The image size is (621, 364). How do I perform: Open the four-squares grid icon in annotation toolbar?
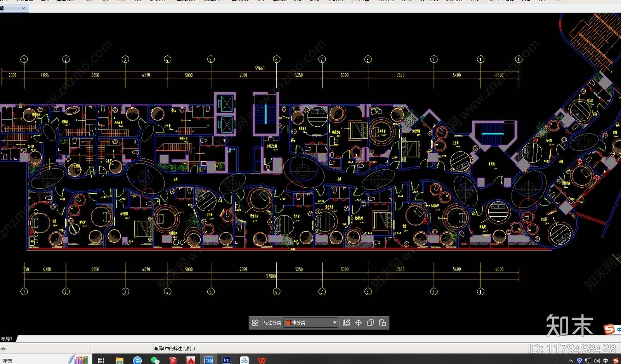pos(255,323)
